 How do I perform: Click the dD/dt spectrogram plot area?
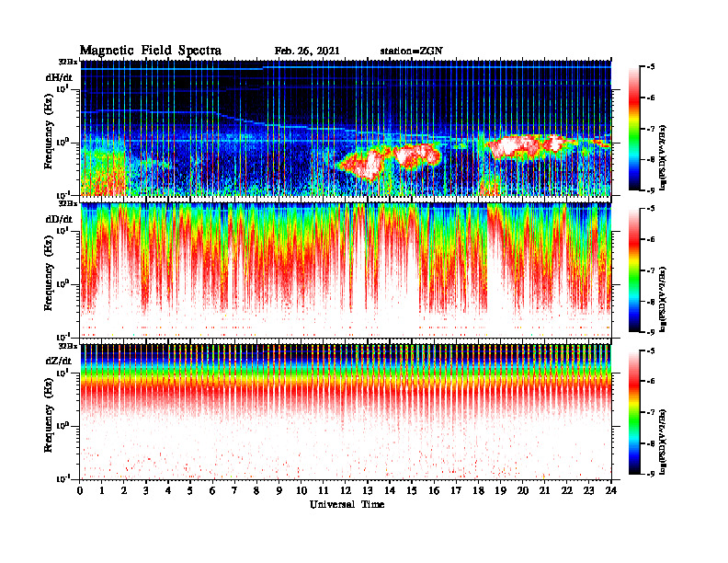346,270
